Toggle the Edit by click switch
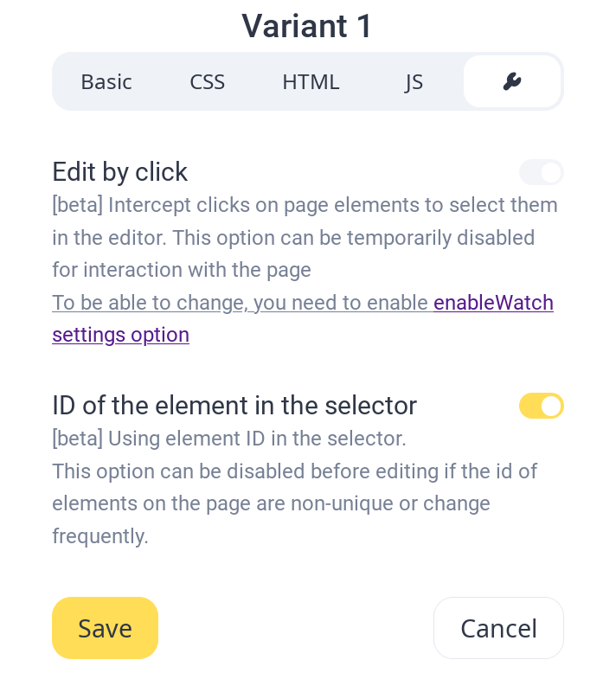The width and height of the screenshot is (616, 692). click(541, 172)
